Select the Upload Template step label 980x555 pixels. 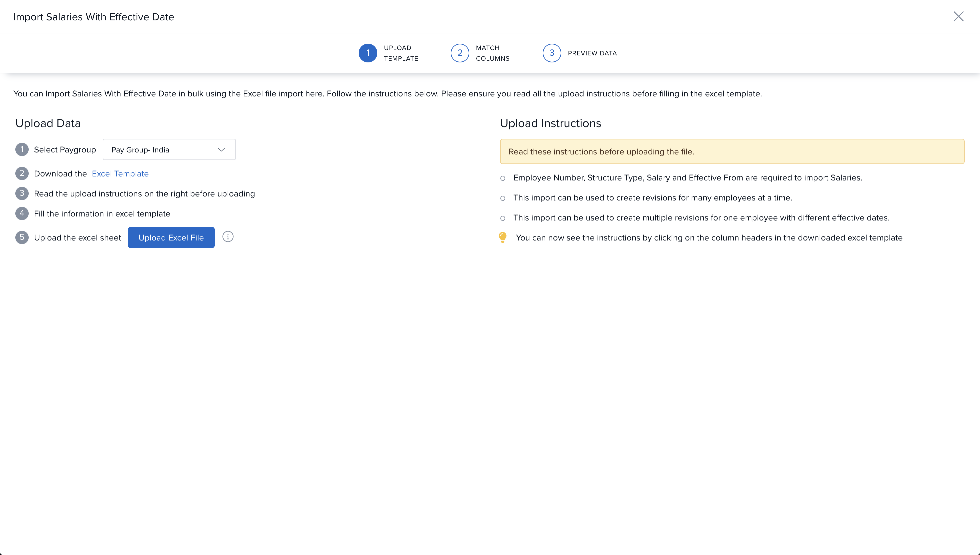[x=401, y=53]
